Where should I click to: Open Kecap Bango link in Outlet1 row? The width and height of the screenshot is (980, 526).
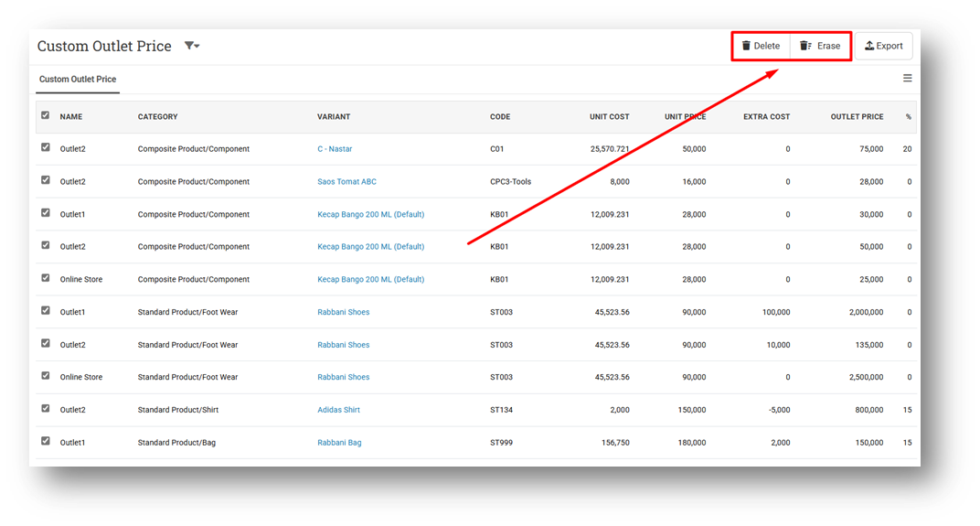pyautogui.click(x=370, y=214)
